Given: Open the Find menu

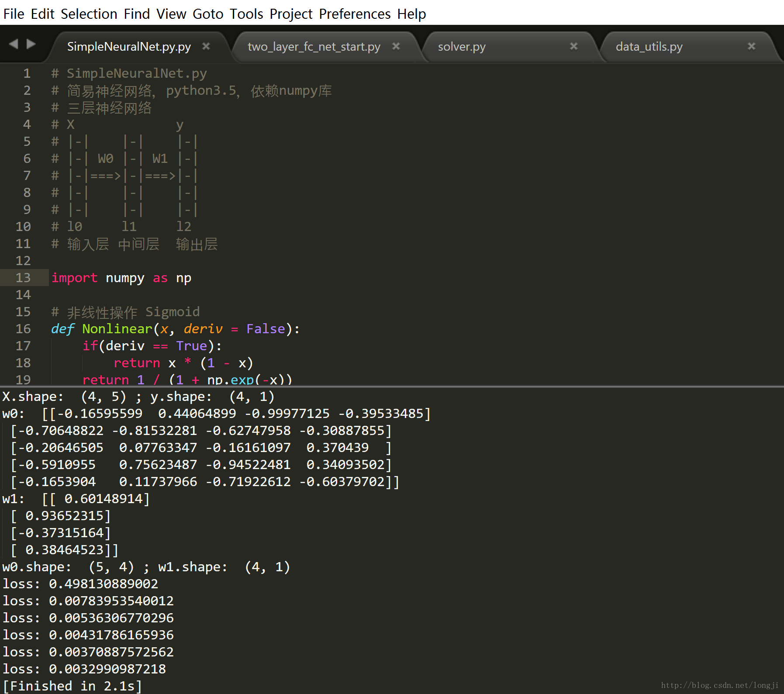Looking at the screenshot, I should coord(137,14).
